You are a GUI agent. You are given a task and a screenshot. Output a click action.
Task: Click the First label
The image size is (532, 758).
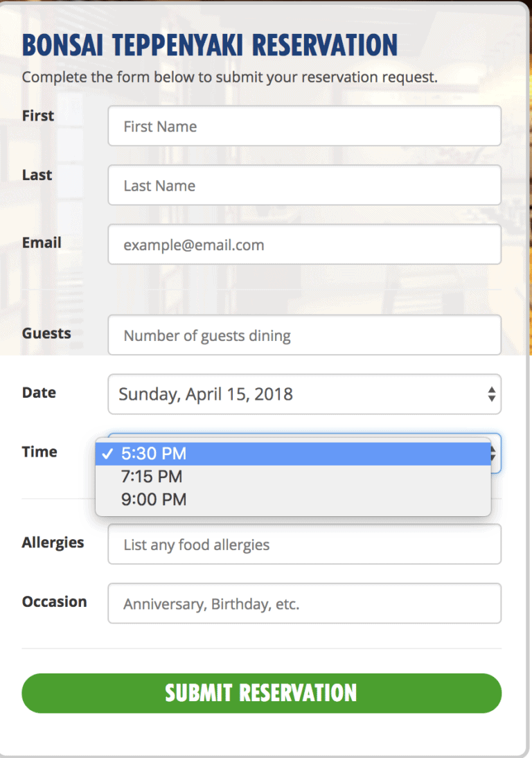[38, 116]
